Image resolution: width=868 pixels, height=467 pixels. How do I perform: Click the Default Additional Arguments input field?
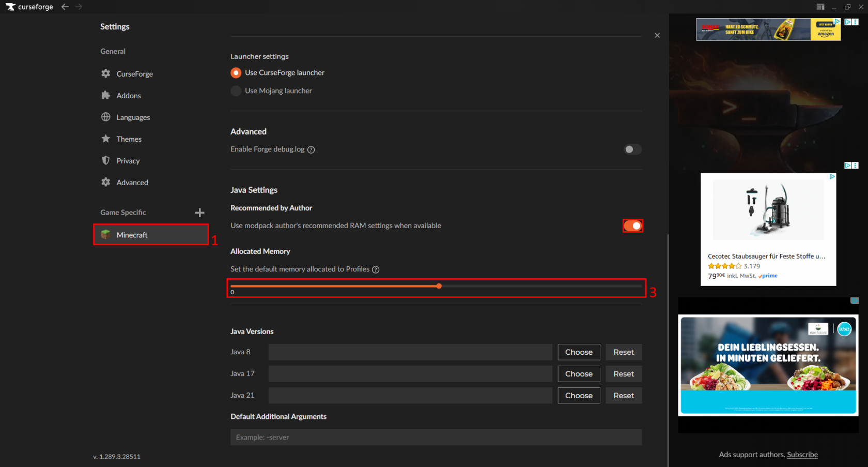point(436,437)
